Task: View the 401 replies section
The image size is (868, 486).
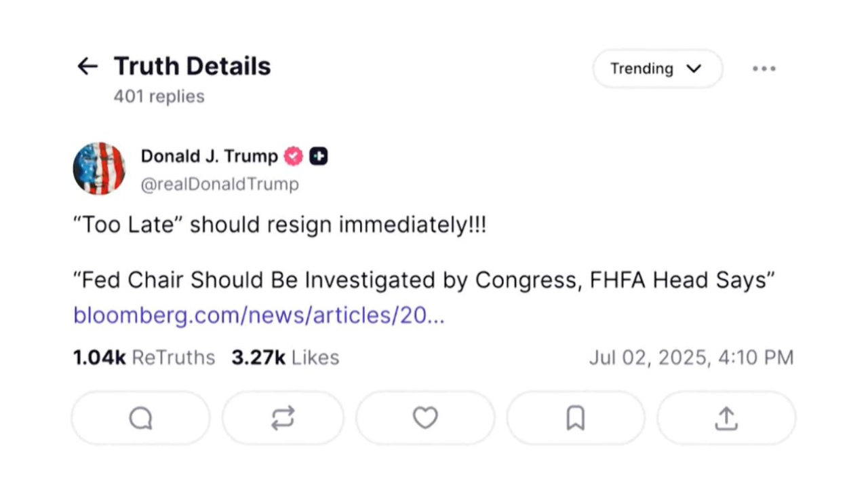Action: [158, 96]
